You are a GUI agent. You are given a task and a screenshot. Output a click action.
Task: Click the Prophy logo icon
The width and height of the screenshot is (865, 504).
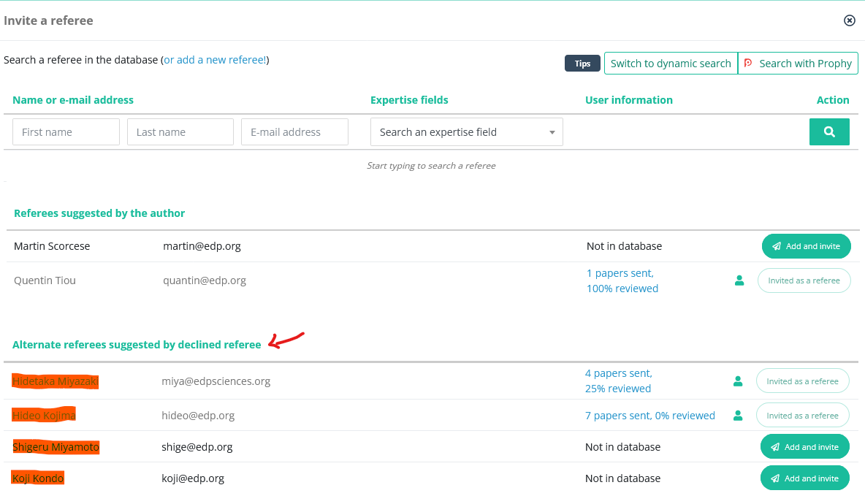pos(748,64)
